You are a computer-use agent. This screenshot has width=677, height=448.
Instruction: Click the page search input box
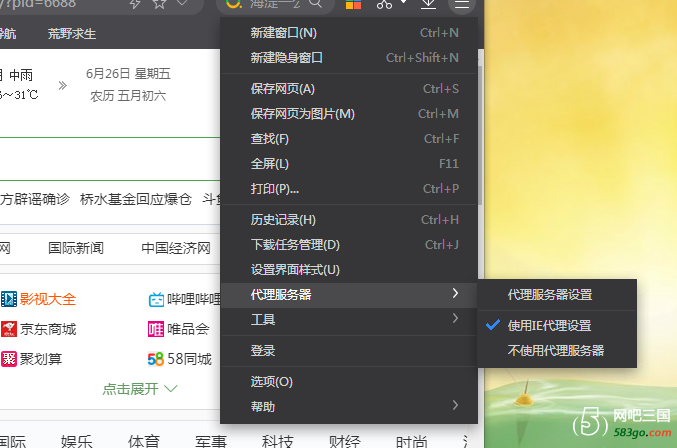pos(110,159)
